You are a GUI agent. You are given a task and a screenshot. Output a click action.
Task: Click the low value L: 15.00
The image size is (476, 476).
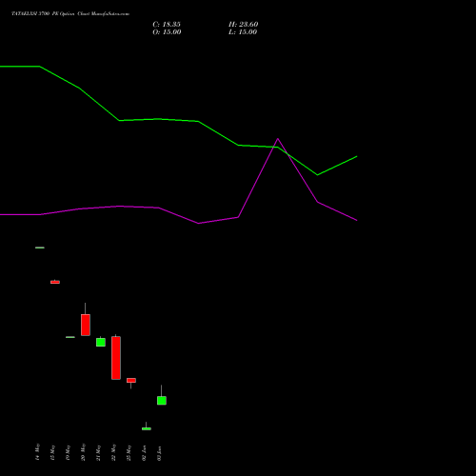tap(243, 32)
